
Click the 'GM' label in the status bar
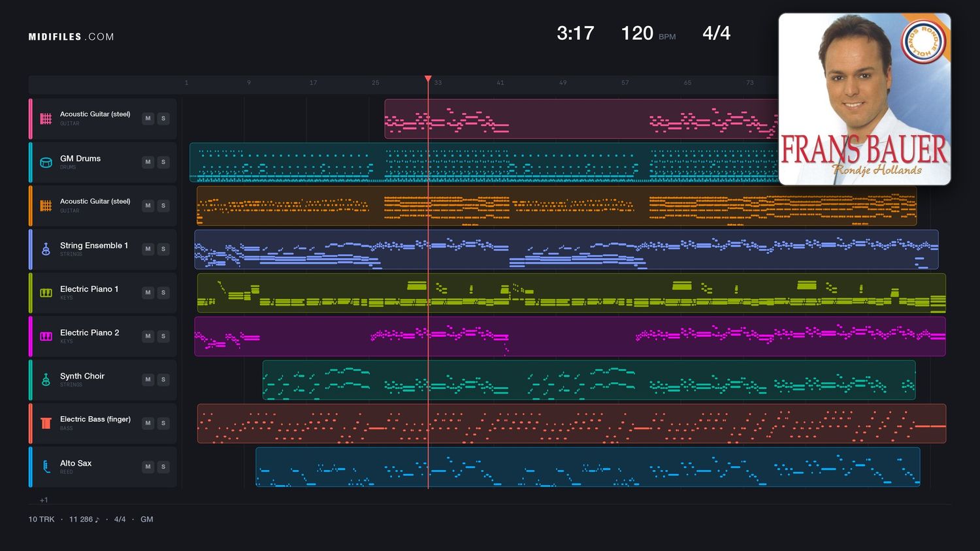(x=147, y=520)
